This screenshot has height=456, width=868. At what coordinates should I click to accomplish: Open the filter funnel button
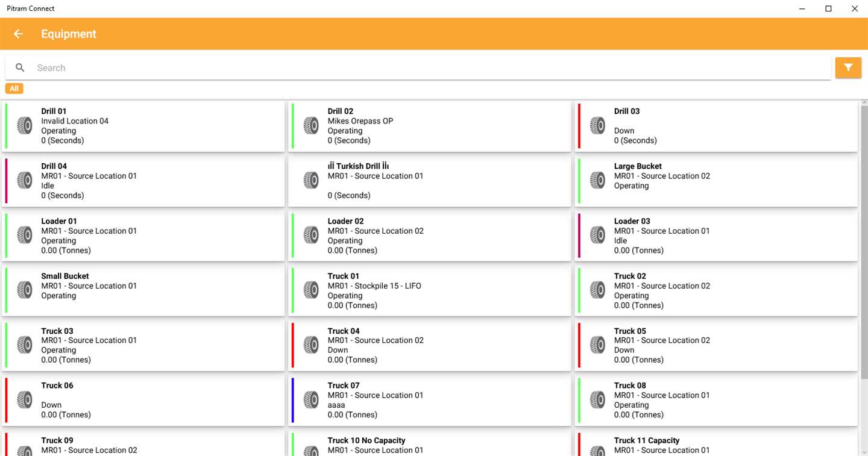(x=848, y=67)
